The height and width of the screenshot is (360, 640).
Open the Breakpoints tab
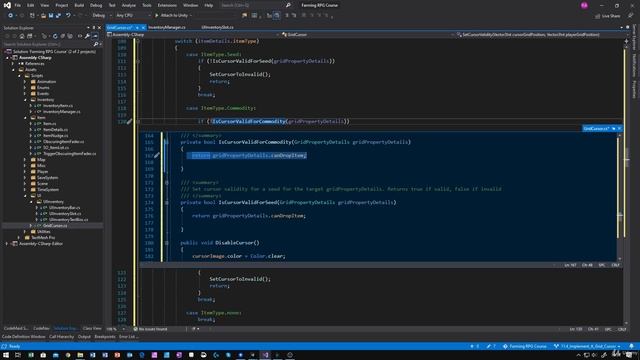coord(105,337)
